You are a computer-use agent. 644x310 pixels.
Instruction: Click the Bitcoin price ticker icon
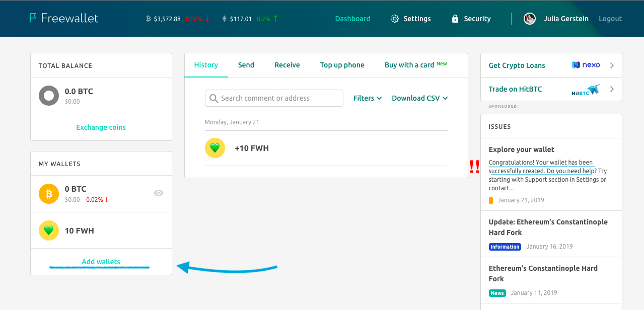pos(148,19)
